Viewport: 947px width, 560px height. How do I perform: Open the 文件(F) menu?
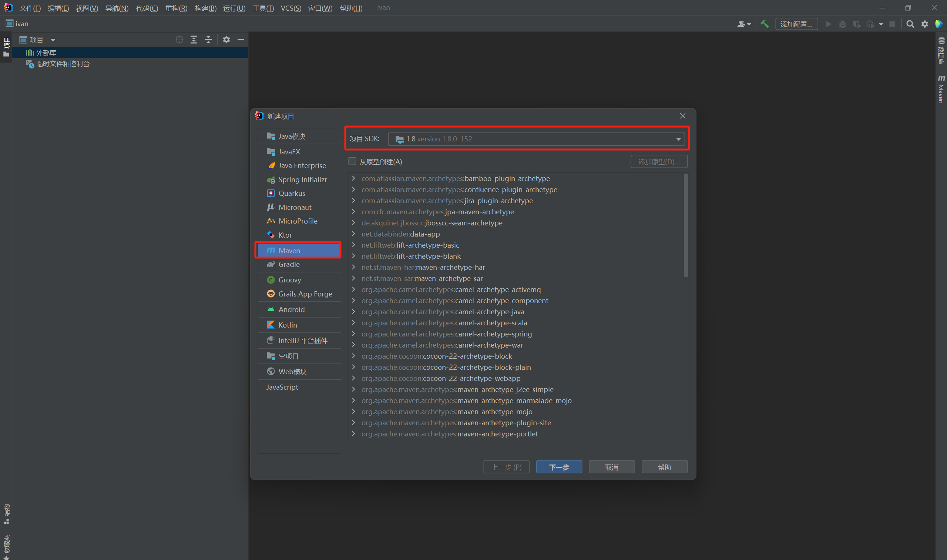30,8
